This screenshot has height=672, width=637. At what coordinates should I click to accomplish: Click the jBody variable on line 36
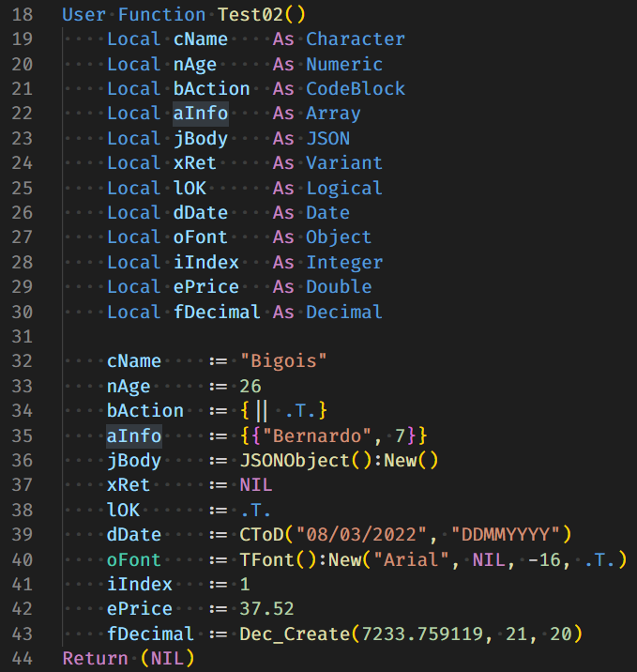point(134,461)
